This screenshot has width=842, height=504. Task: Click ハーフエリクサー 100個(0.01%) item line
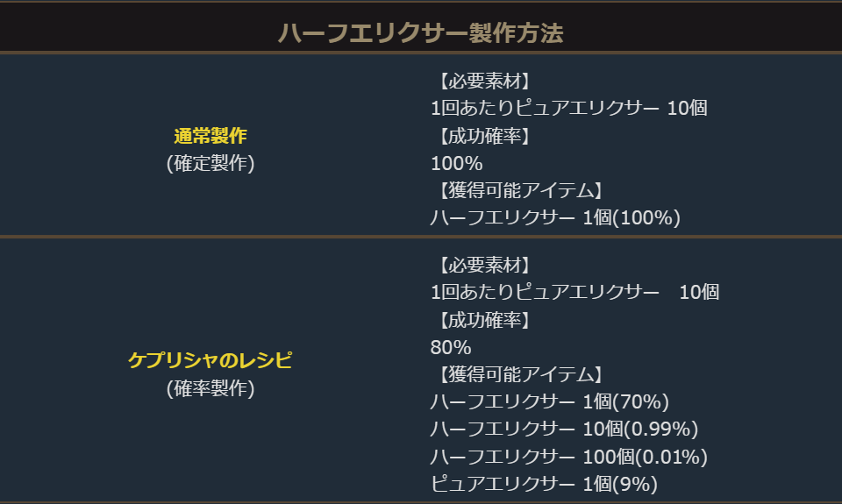(568, 457)
